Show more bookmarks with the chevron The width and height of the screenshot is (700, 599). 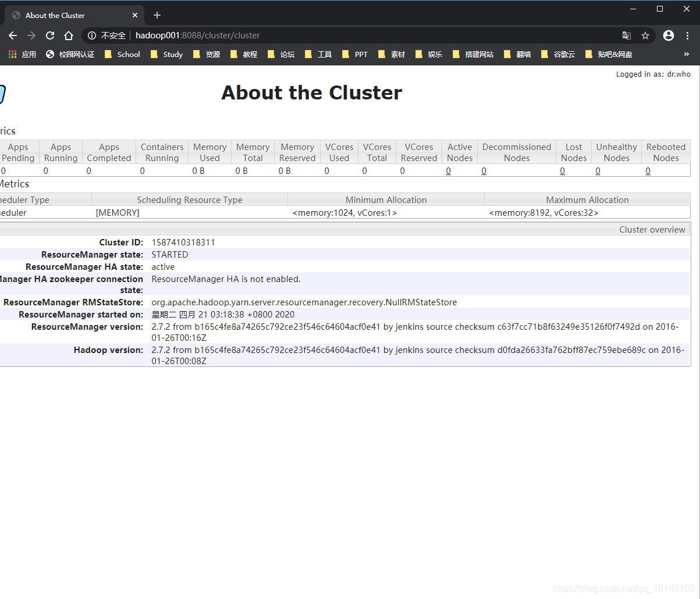[687, 54]
